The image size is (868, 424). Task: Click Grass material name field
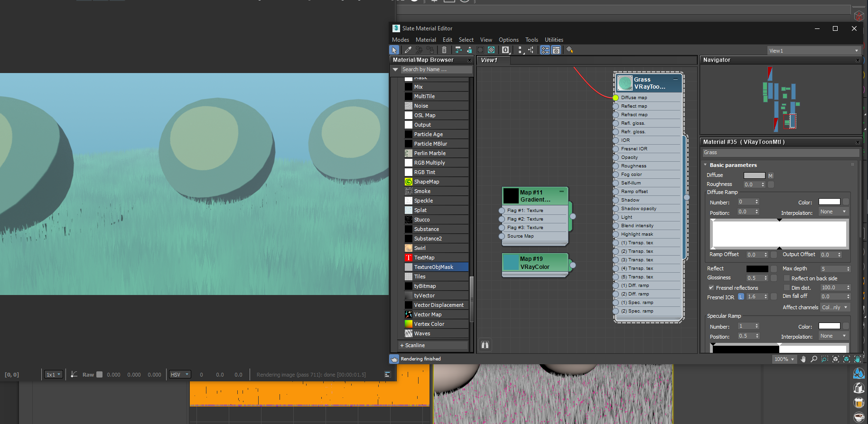pyautogui.click(x=781, y=153)
